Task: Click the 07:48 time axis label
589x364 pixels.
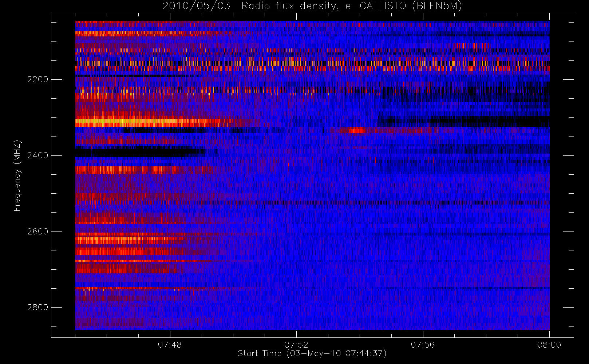Action: coord(170,345)
